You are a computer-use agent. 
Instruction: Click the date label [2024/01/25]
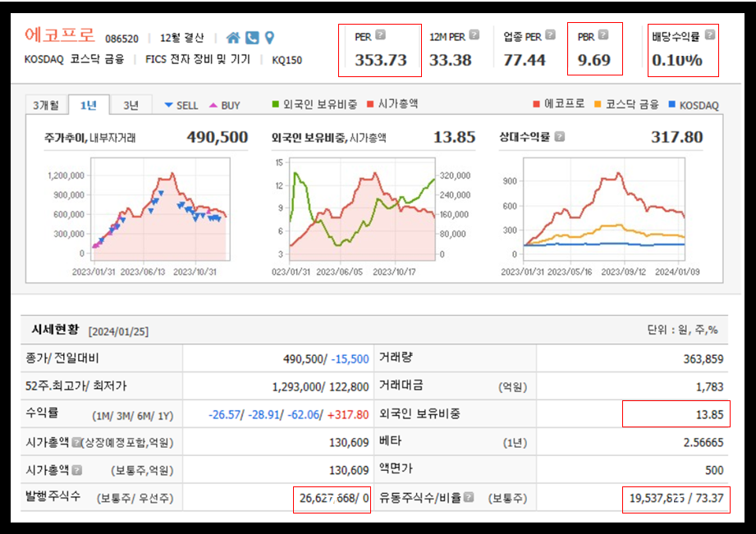point(118,331)
